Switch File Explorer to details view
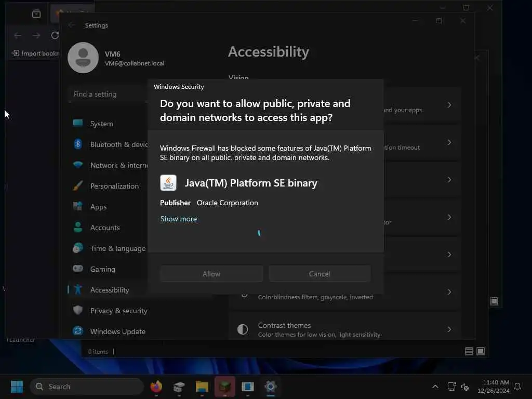The width and height of the screenshot is (532, 399). pos(469,351)
